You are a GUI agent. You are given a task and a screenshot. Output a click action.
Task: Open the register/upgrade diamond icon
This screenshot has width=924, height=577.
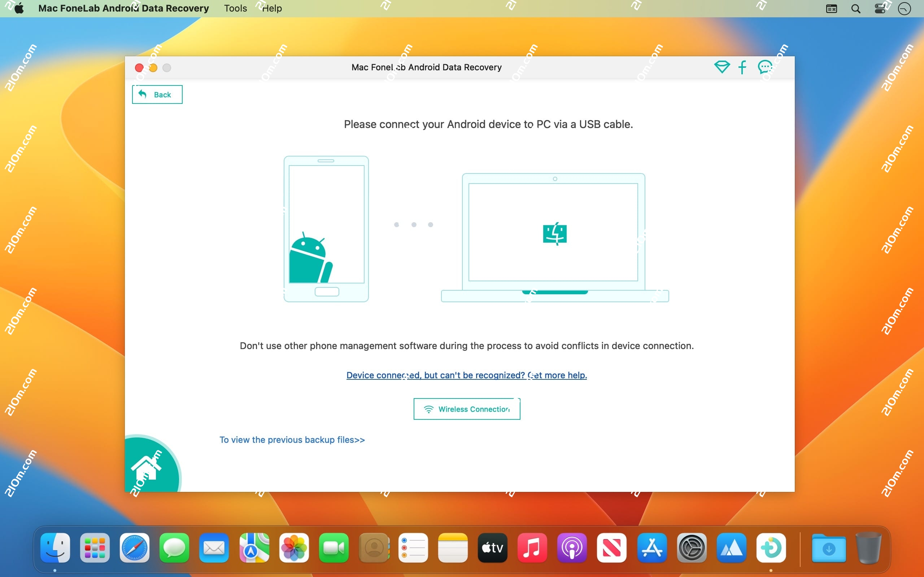point(721,67)
